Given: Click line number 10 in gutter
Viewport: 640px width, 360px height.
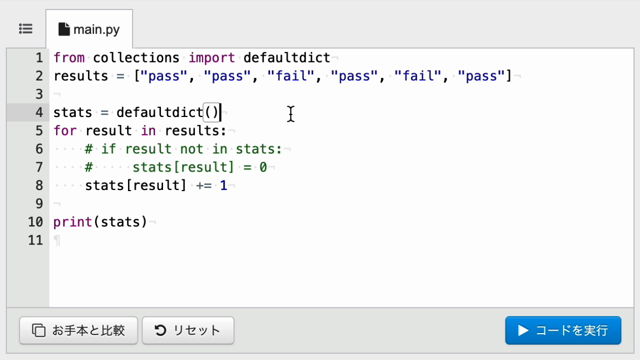Looking at the screenshot, I should (36, 222).
